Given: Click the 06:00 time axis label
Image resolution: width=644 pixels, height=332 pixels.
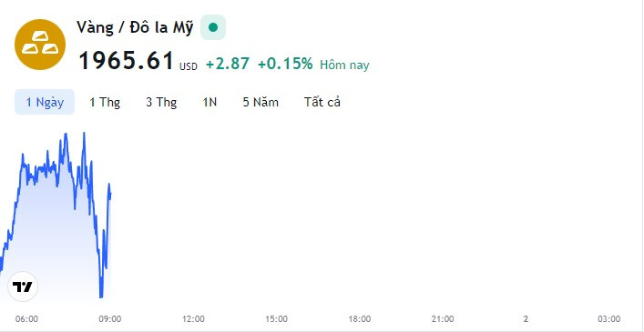Looking at the screenshot, I should (x=26, y=319).
